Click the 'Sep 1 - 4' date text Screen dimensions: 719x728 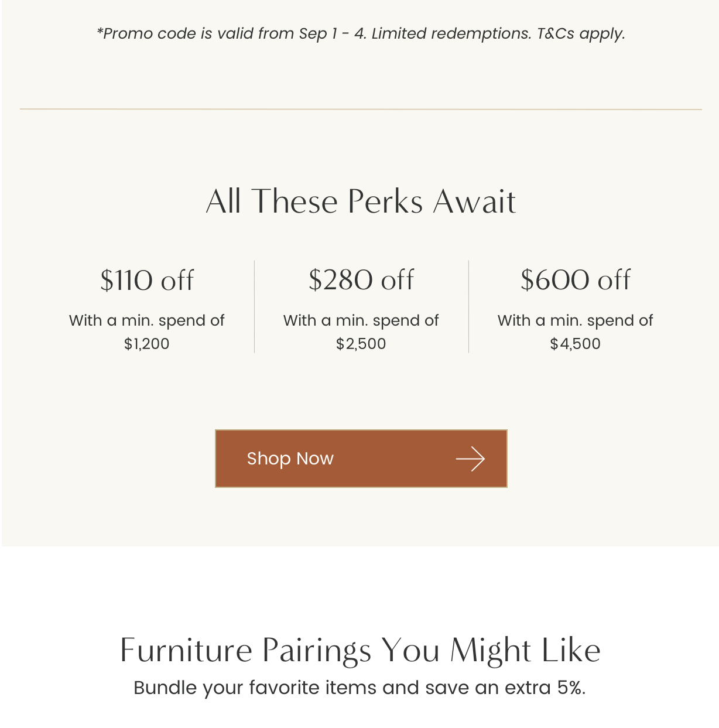pyautogui.click(x=333, y=33)
